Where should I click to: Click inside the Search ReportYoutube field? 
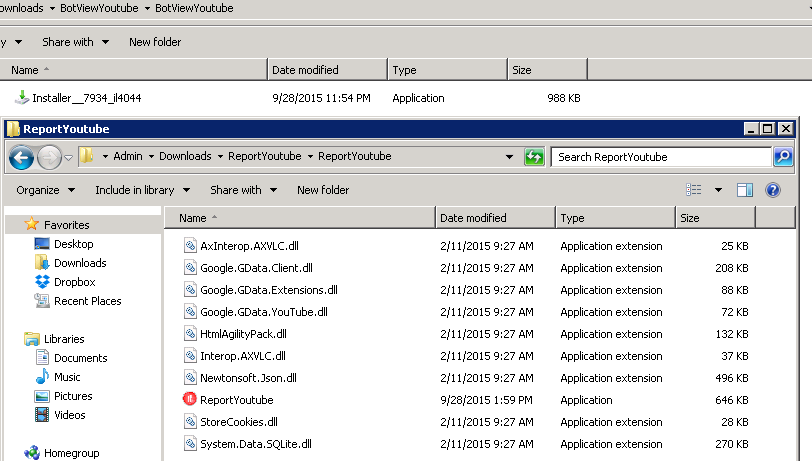coord(660,157)
